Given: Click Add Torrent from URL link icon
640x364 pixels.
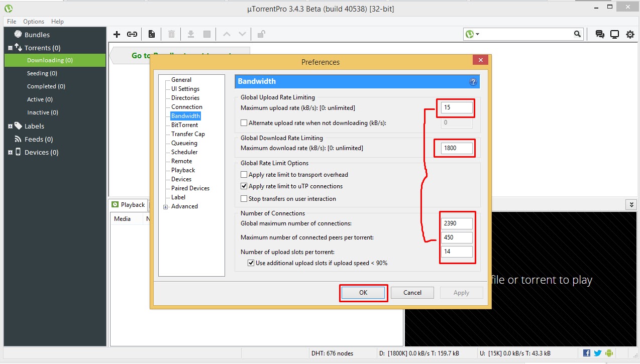Looking at the screenshot, I should [x=132, y=34].
